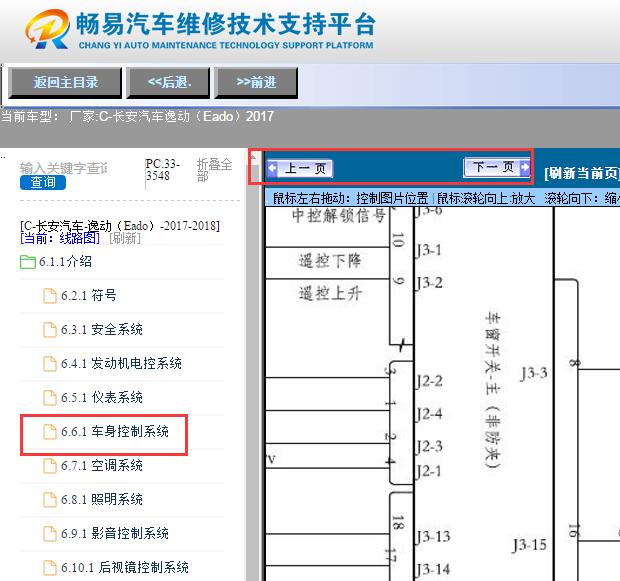Click the J3-1 pin label
Image resolution: width=620 pixels, height=581 pixels.
tap(427, 250)
